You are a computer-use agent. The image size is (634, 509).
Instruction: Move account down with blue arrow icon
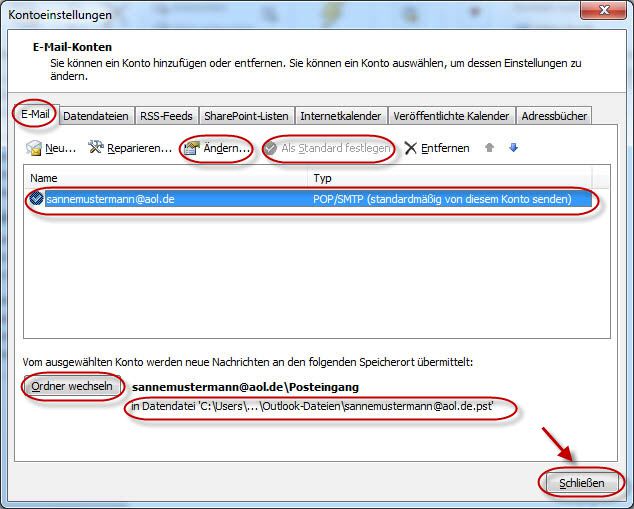click(x=514, y=148)
